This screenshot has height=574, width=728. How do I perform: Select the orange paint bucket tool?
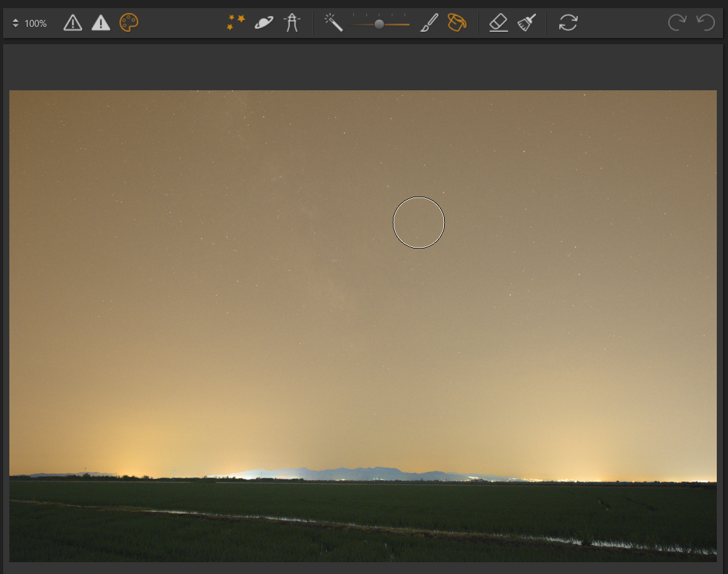click(x=457, y=22)
